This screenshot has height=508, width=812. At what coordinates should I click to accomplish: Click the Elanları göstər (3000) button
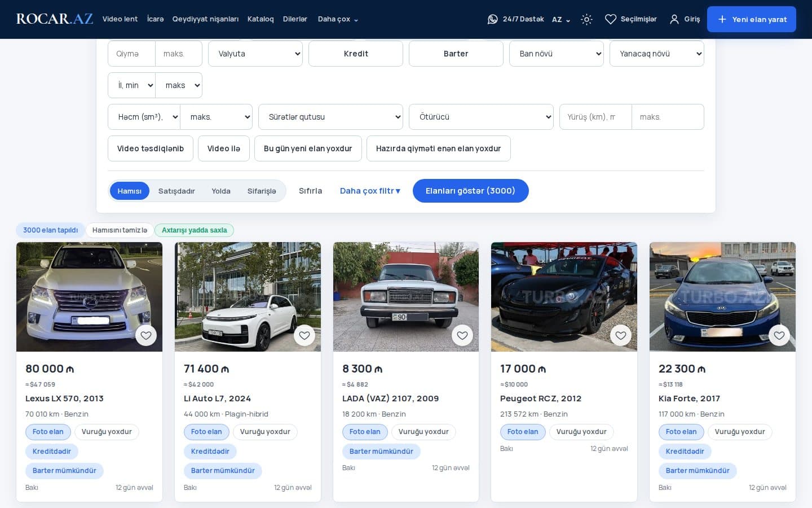click(x=471, y=191)
